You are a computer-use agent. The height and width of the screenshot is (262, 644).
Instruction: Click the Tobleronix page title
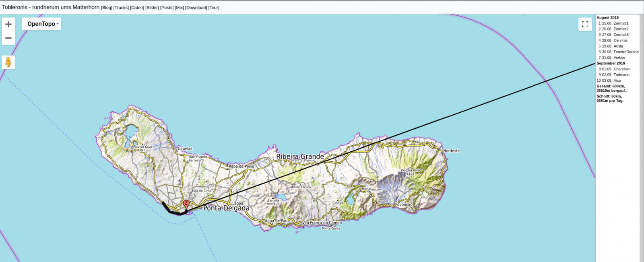point(51,7)
